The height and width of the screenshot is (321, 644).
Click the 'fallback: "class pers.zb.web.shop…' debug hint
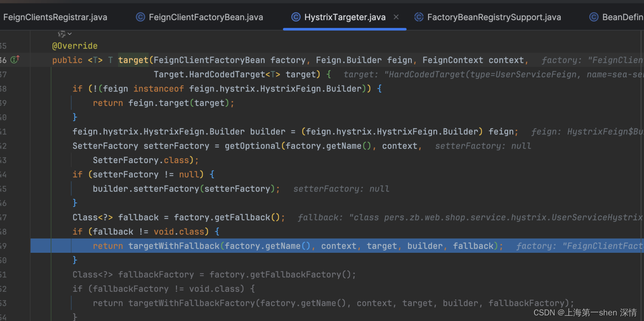471,218
